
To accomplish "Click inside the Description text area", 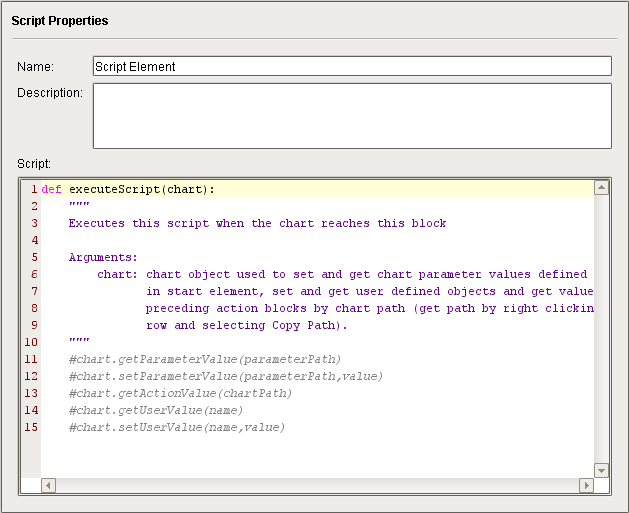I will pos(350,115).
